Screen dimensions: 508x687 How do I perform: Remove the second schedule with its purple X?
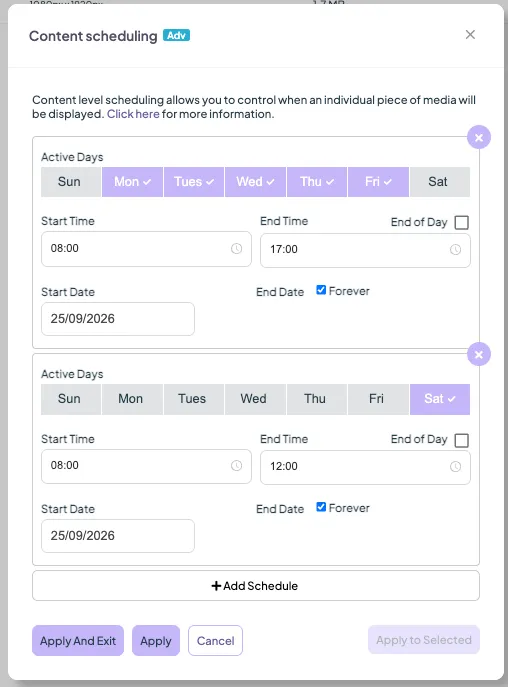(479, 354)
